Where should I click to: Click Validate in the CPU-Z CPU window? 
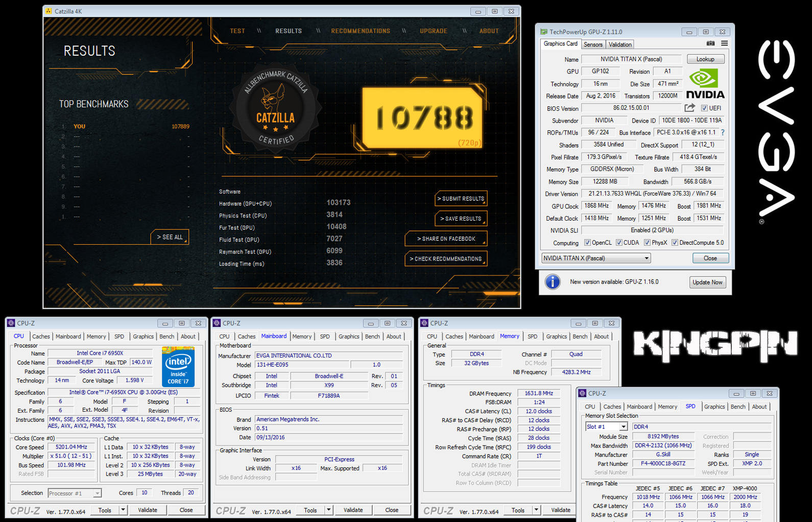point(148,510)
